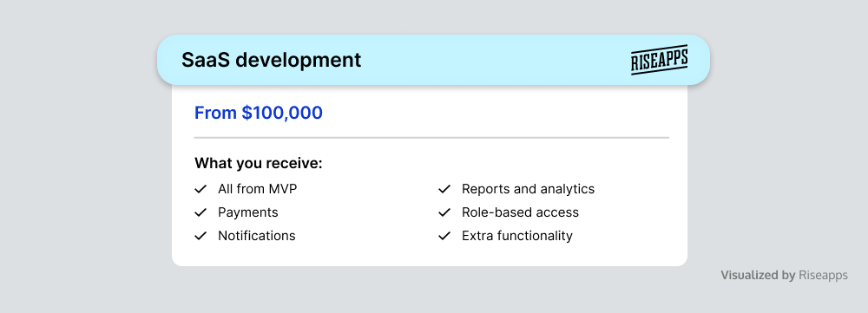This screenshot has height=313, width=868.
Task: Click the Payments list item text
Action: (x=248, y=212)
